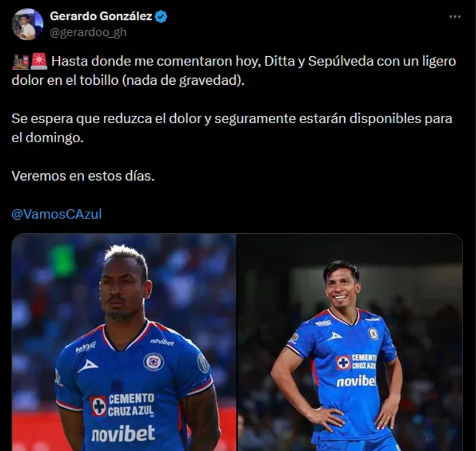Click the red siren emoji
The image size is (476, 451).
(x=39, y=61)
